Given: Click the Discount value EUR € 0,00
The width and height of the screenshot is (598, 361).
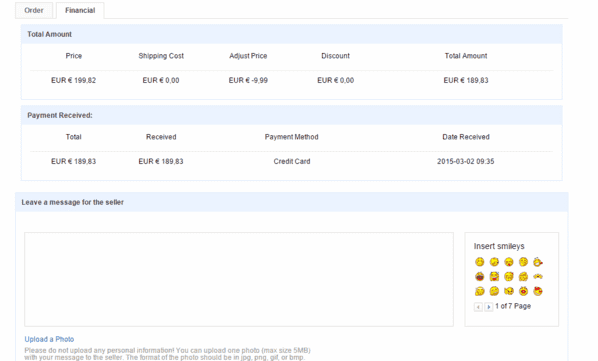Looking at the screenshot, I should pos(336,80).
